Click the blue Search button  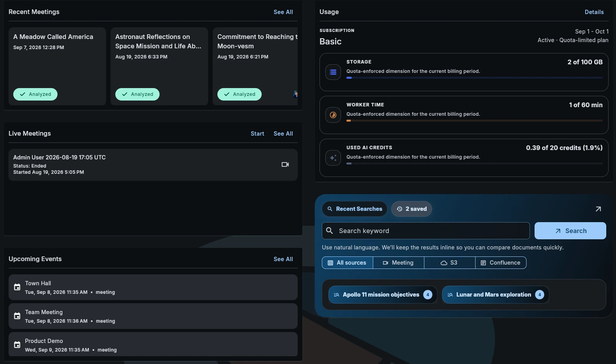point(570,231)
